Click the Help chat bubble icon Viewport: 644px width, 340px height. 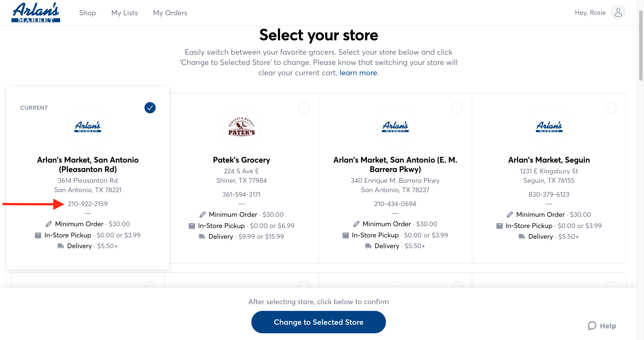pos(592,326)
